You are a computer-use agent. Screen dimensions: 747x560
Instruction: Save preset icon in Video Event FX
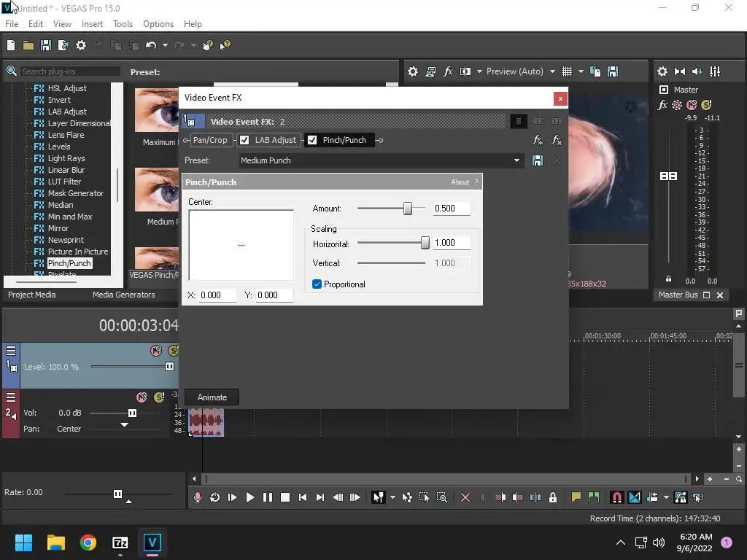538,160
